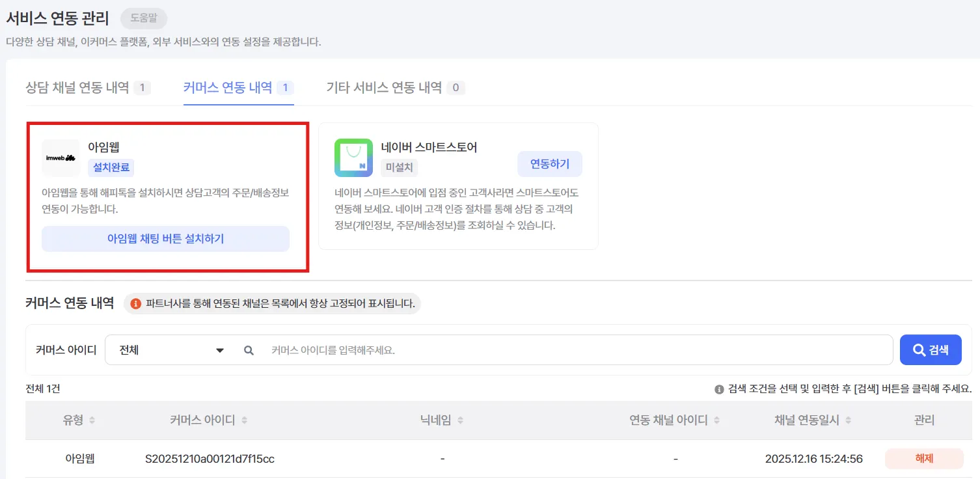Click the gray info icon beside search hint
The height and width of the screenshot is (479, 980).
(x=719, y=389)
